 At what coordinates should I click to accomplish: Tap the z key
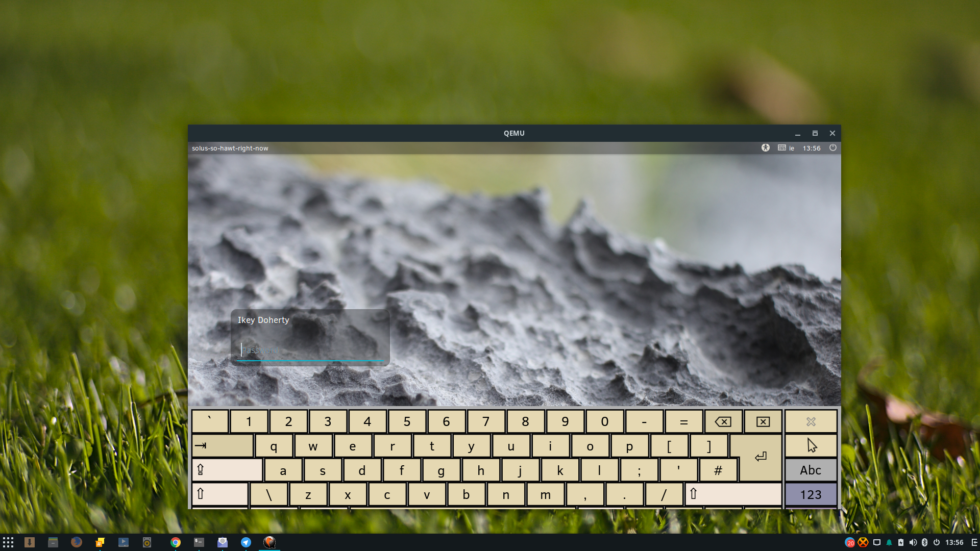[308, 494]
